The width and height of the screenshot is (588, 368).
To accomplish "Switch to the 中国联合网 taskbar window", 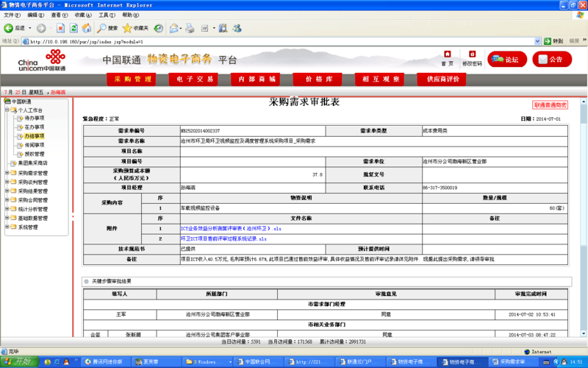I will tap(259, 362).
